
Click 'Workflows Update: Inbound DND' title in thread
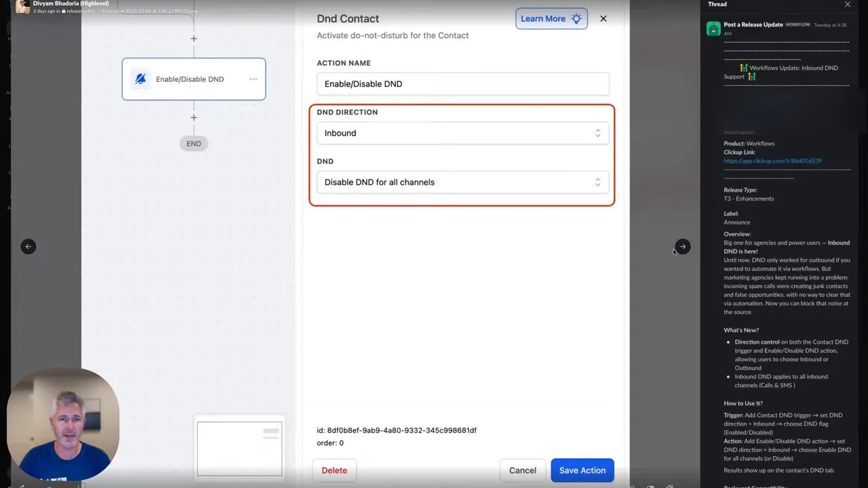pos(793,68)
